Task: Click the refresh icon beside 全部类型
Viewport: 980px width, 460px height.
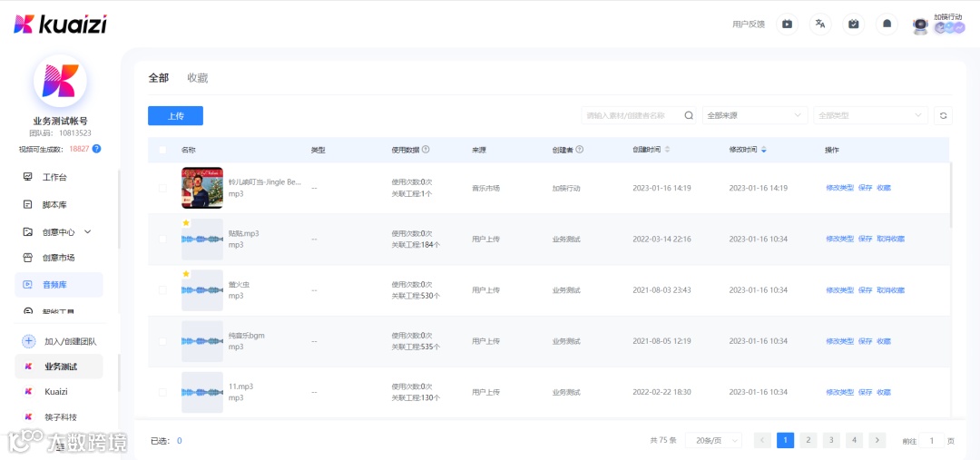Action: (x=943, y=115)
